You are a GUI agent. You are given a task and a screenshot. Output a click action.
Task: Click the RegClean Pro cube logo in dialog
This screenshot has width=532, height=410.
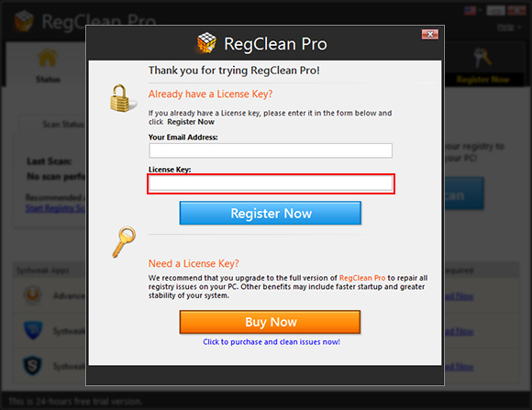(206, 43)
